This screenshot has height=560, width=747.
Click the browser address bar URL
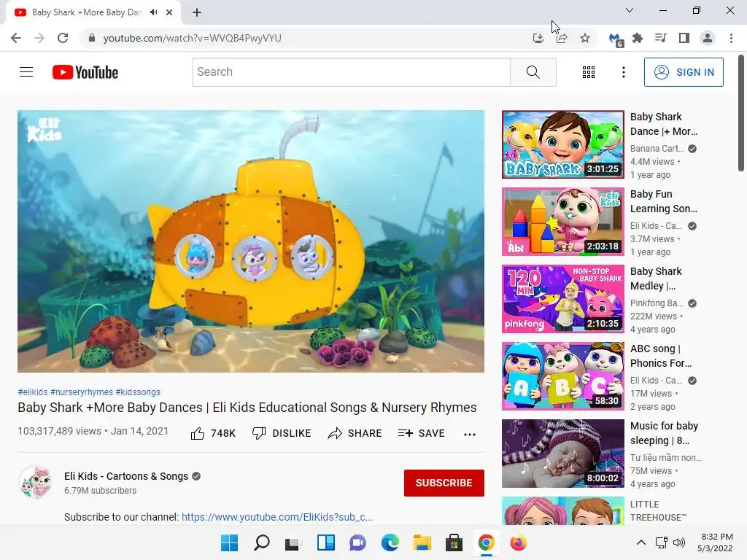[x=192, y=38]
